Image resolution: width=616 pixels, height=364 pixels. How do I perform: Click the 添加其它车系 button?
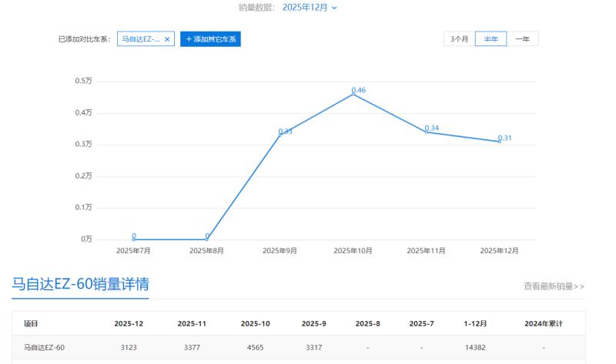coord(210,39)
